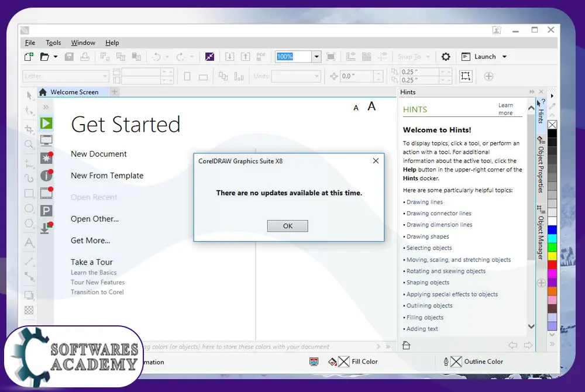Open the Updates download sidebar icon
585x392 pixels.
[46, 228]
